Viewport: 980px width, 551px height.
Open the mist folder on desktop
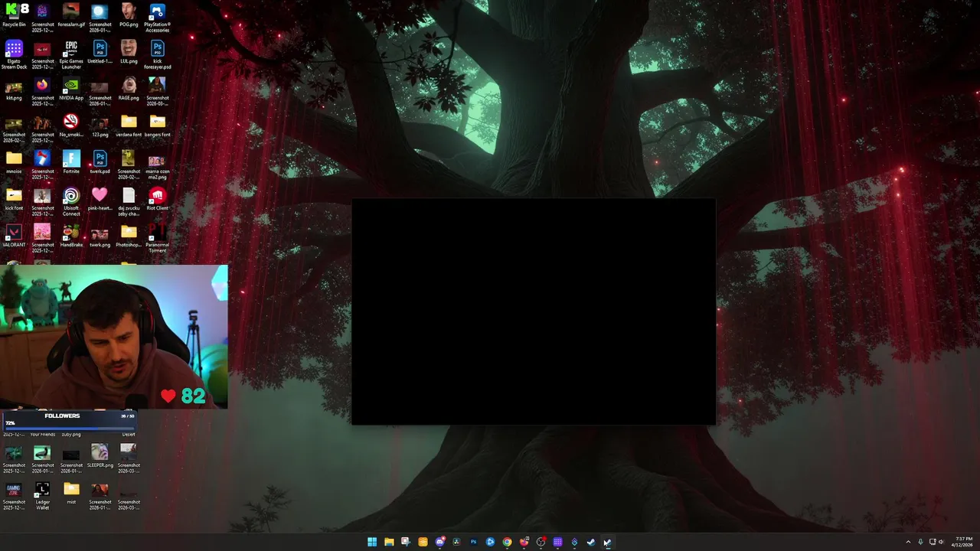(x=71, y=493)
